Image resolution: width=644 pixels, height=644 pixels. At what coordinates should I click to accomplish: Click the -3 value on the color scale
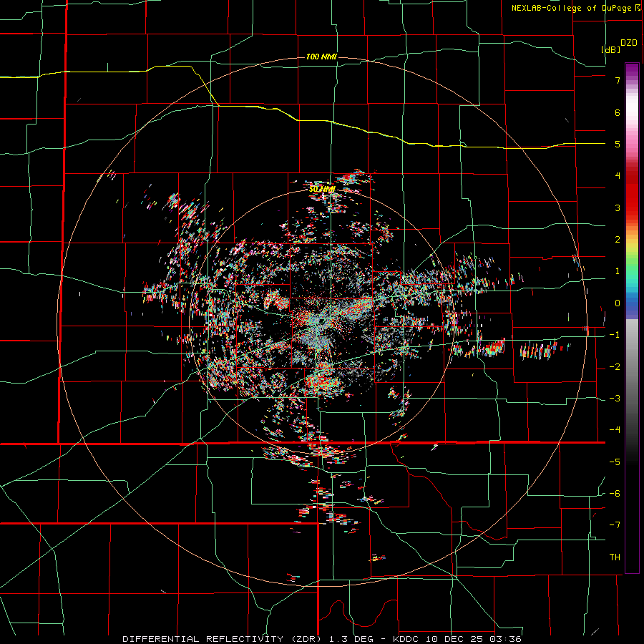tap(615, 399)
